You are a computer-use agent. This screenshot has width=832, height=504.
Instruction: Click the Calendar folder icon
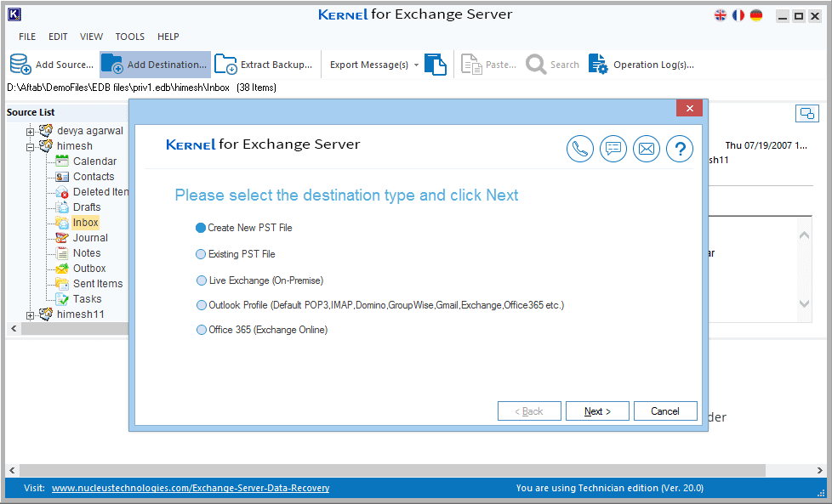(x=62, y=161)
